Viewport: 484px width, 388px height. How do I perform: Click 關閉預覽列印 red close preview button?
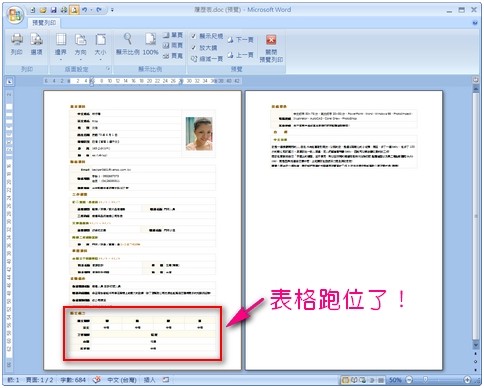(x=271, y=48)
